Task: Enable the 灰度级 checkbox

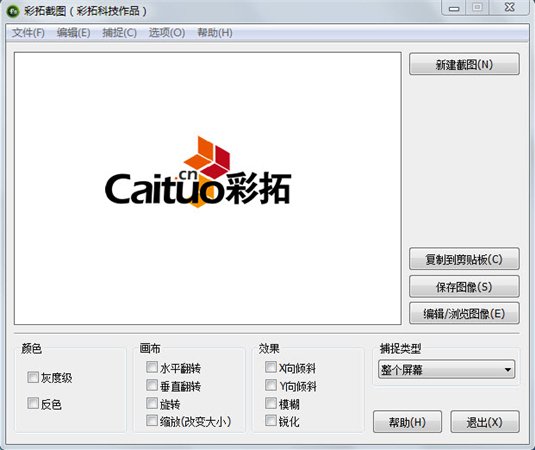Action: [x=33, y=377]
